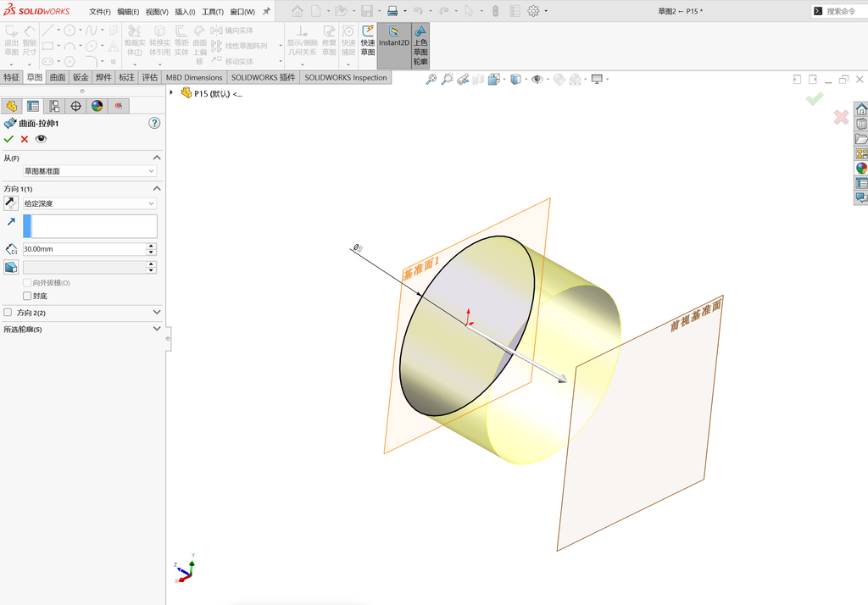Enable 向外拔模 checkbox

(x=27, y=283)
